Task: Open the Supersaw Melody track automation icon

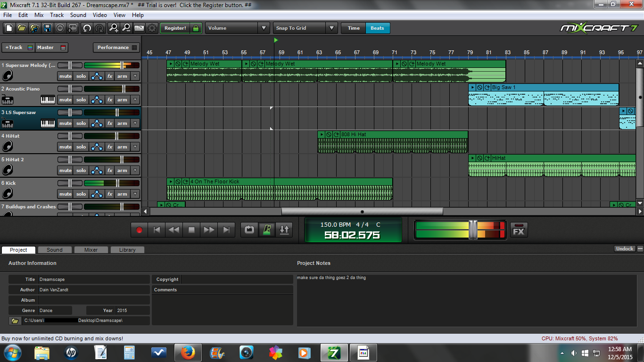Action: click(97, 76)
